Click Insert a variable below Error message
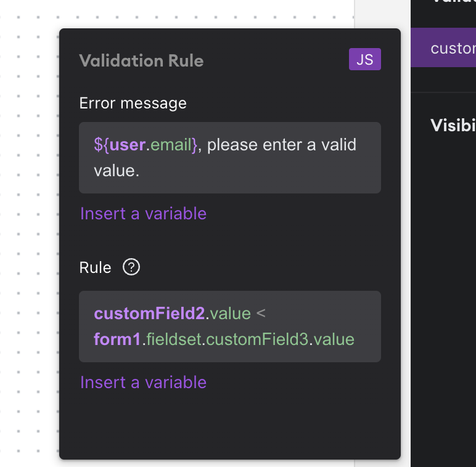Image resolution: width=476 pixels, height=467 pixels. coord(143,214)
